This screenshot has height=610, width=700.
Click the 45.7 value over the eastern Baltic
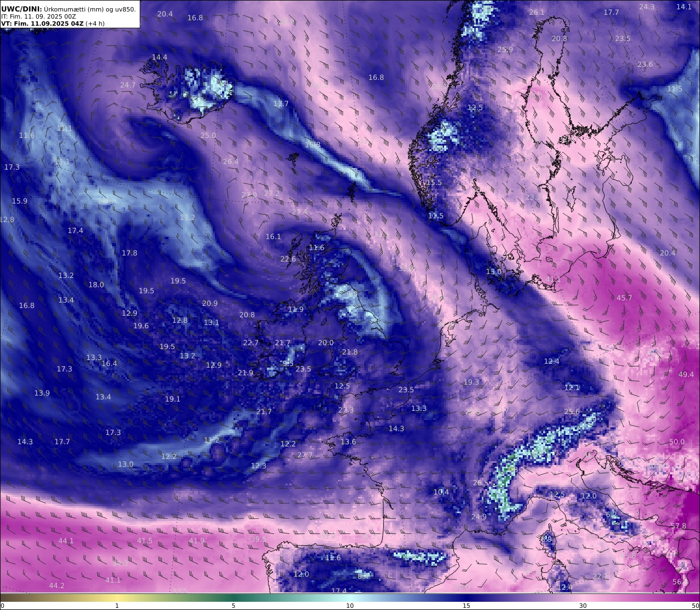tap(625, 298)
